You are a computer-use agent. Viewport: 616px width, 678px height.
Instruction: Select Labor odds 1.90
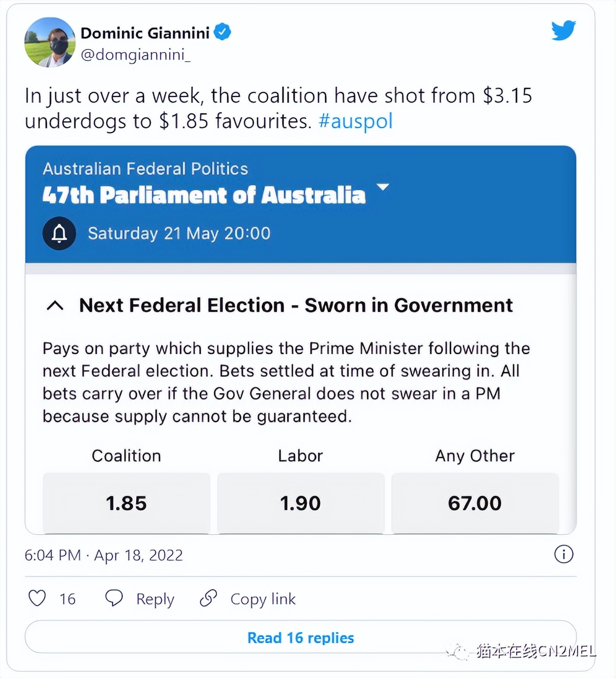pos(300,503)
